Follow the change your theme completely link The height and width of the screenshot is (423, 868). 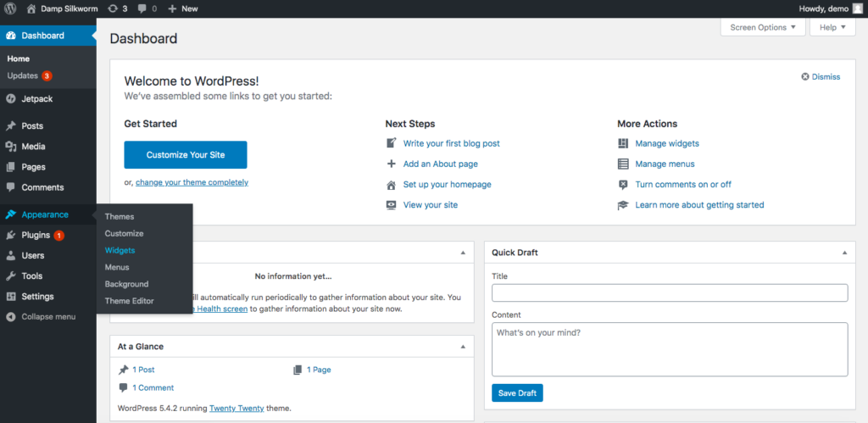[x=192, y=182]
